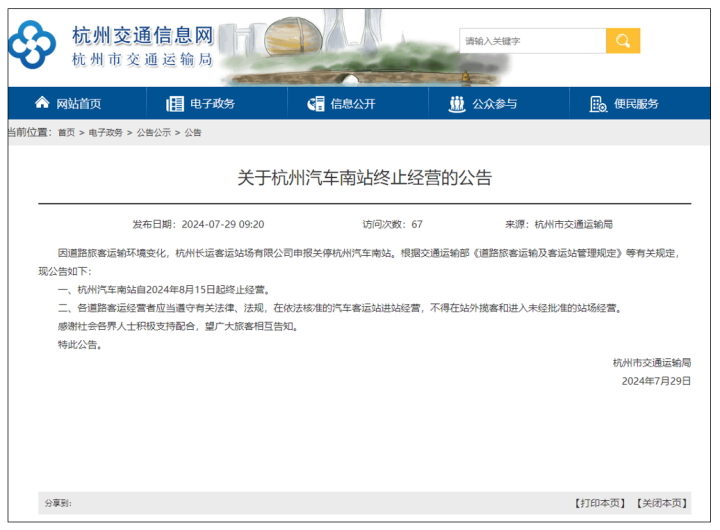
Task: Click the publish date 2024-07-29 09:20
Action: click(x=223, y=224)
